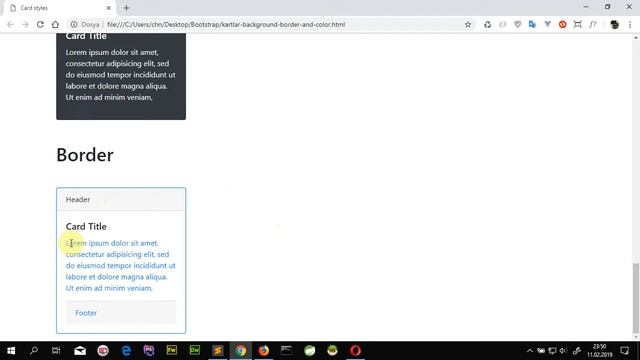Click the screen capture frame extension
The width and height of the screenshot is (640, 360).
[577, 24]
